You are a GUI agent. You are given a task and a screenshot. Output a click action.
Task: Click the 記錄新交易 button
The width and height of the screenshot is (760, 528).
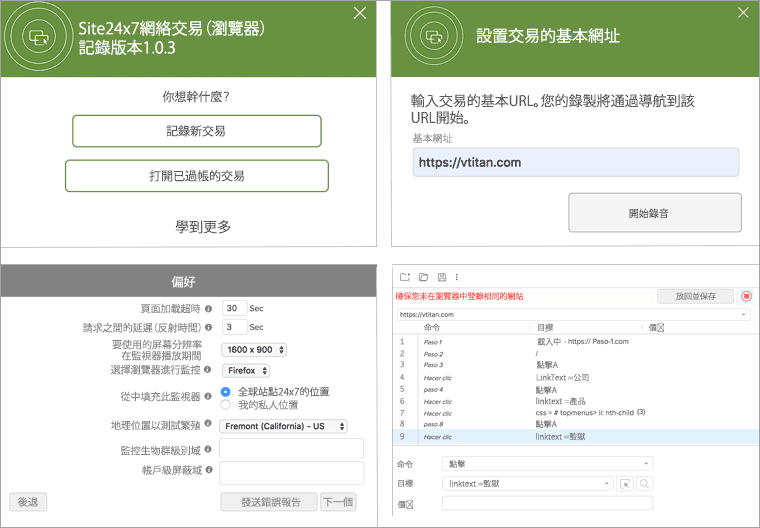pos(197,131)
